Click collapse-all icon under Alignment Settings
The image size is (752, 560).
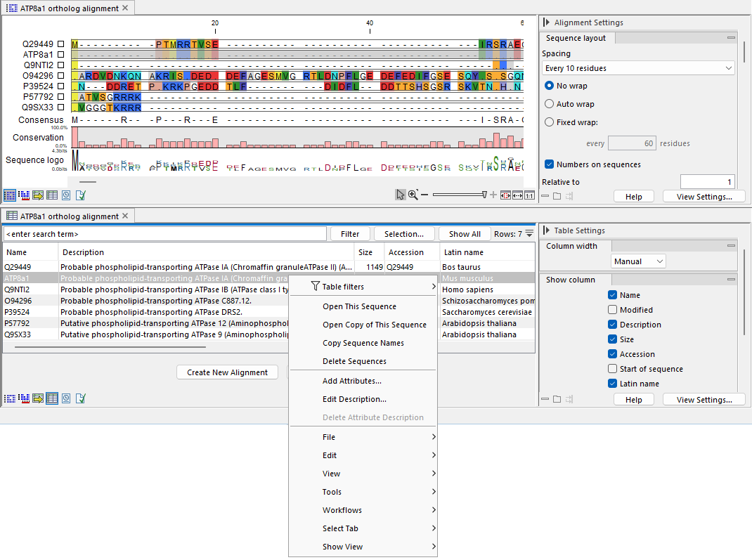tap(545, 196)
